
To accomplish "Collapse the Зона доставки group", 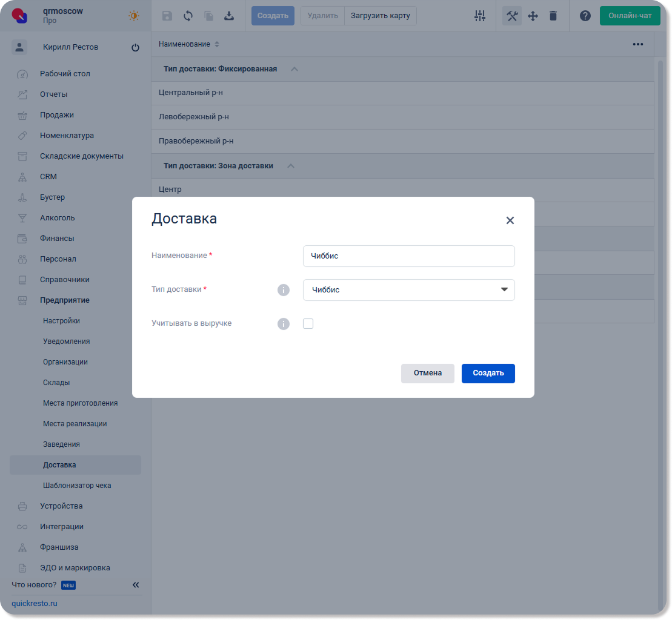I will click(x=291, y=166).
